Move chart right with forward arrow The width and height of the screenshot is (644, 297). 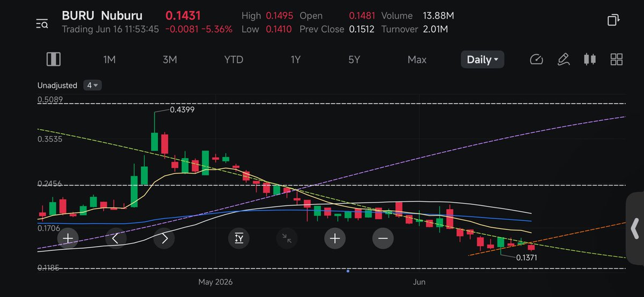tap(164, 238)
